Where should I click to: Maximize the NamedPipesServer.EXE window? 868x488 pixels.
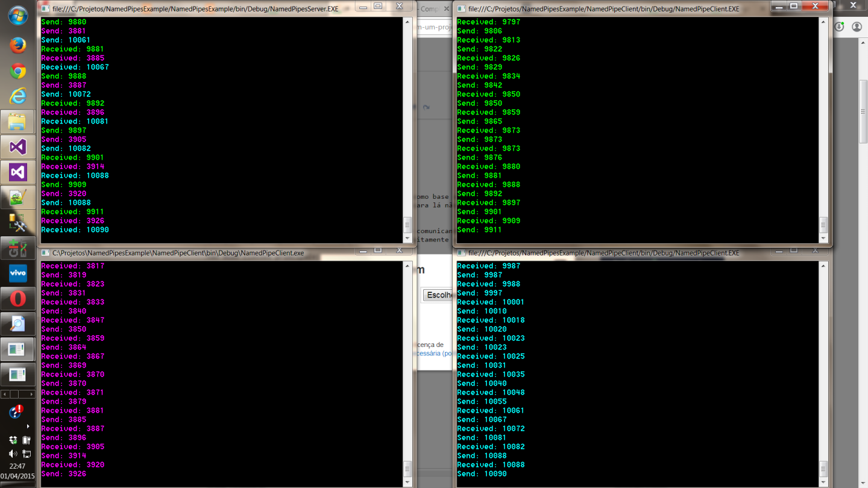pos(378,7)
